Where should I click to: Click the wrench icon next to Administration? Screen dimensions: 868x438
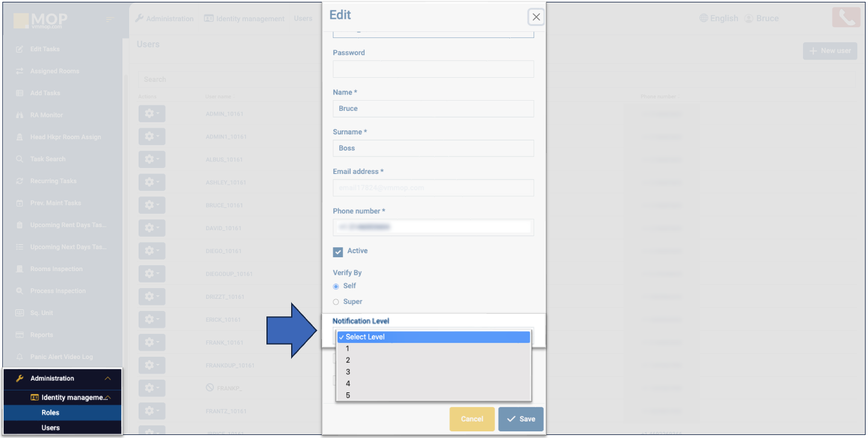tap(20, 378)
